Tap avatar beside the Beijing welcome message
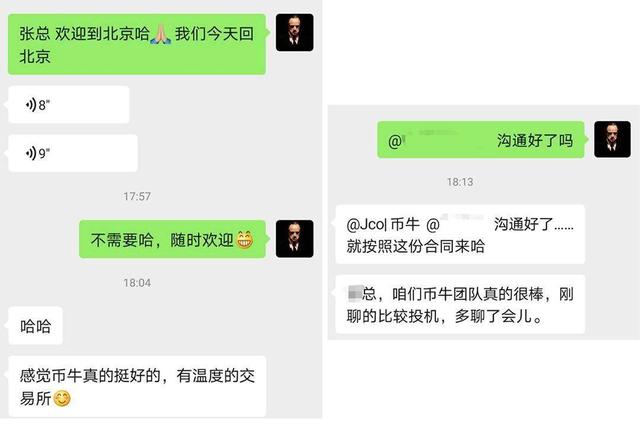 [295, 32]
